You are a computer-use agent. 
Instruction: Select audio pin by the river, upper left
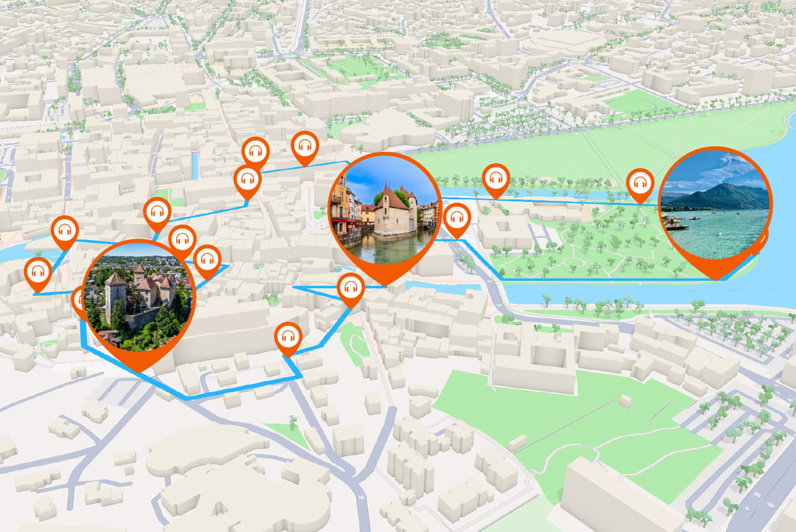64,231
